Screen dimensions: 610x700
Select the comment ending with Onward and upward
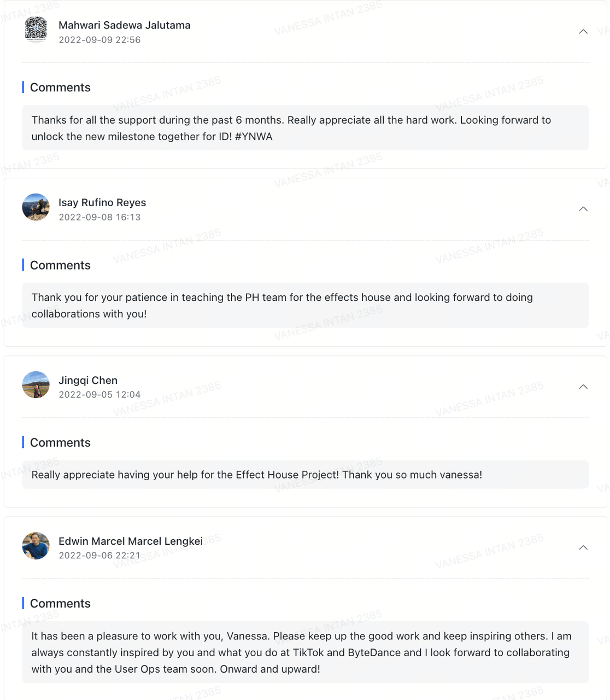306,652
